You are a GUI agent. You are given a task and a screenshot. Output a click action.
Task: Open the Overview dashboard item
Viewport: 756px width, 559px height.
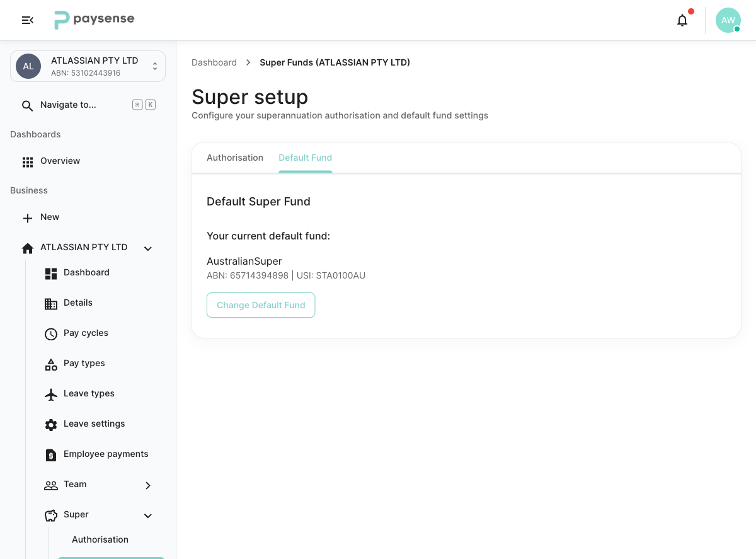[x=88, y=161]
